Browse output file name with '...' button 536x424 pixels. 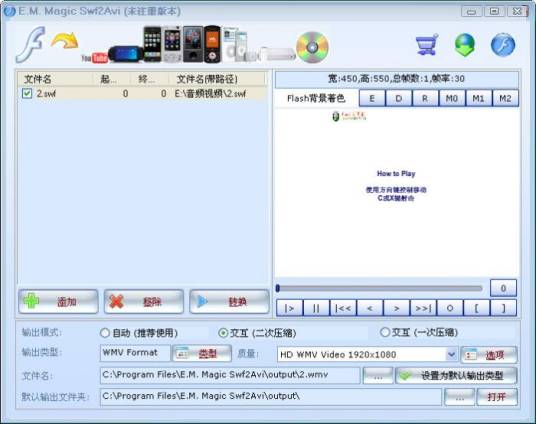pyautogui.click(x=378, y=376)
